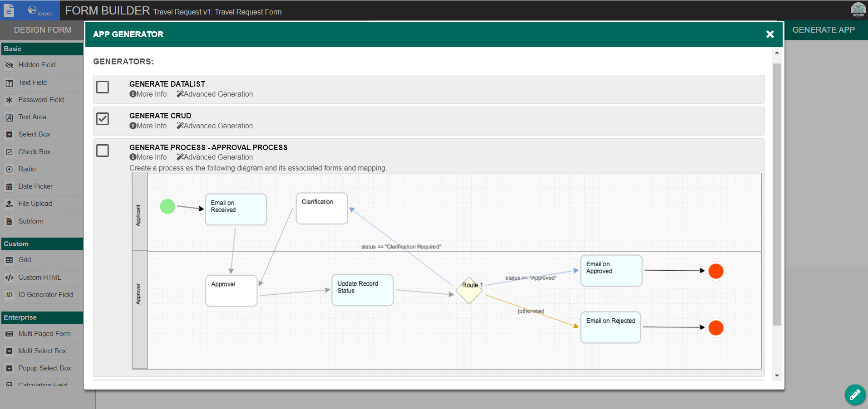868x409 pixels.
Task: Click the Hidden Field icon in palette
Action: point(9,65)
